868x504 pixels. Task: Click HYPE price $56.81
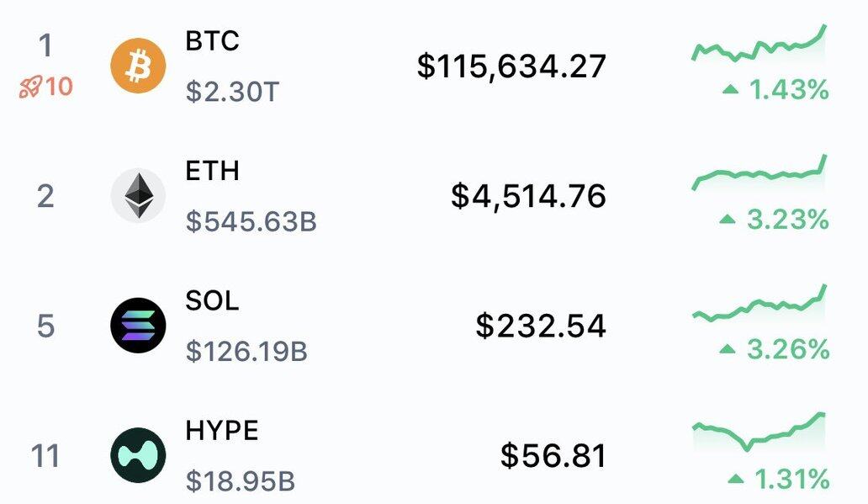(553, 456)
